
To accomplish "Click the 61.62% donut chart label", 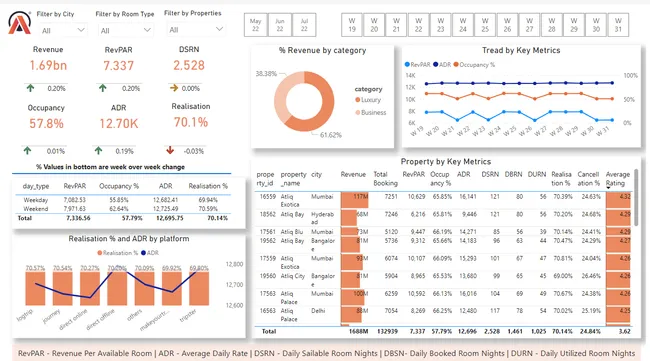I will point(330,135).
